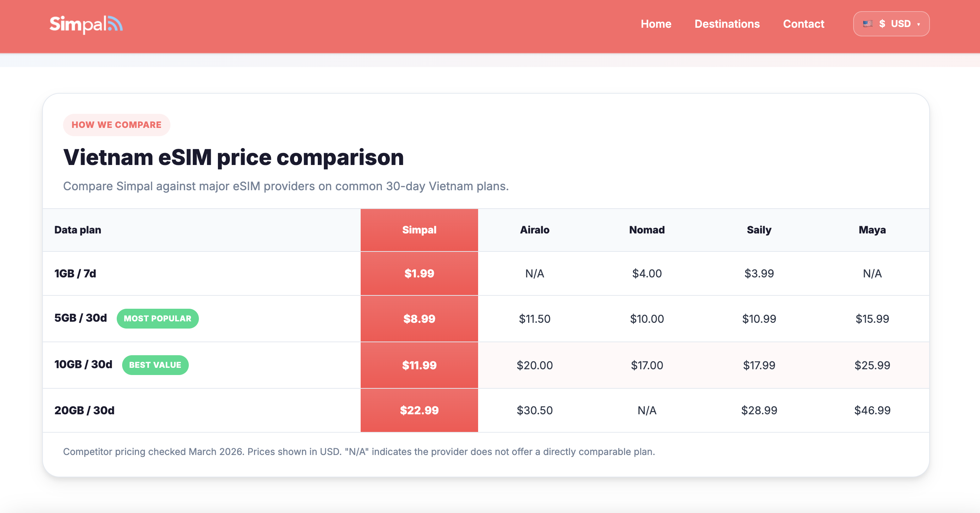Open the Contact page
This screenshot has height=513, width=980.
click(803, 24)
